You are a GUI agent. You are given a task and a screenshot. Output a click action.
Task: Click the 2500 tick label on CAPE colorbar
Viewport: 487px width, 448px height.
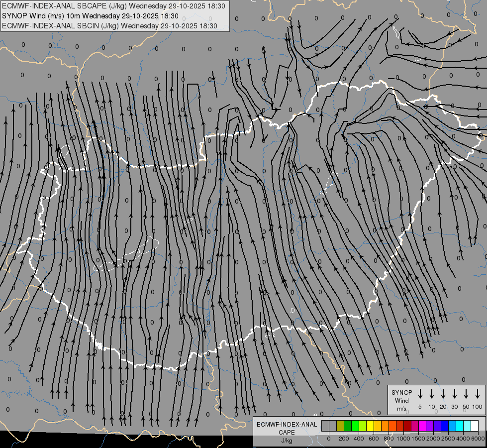pyautogui.click(x=448, y=439)
